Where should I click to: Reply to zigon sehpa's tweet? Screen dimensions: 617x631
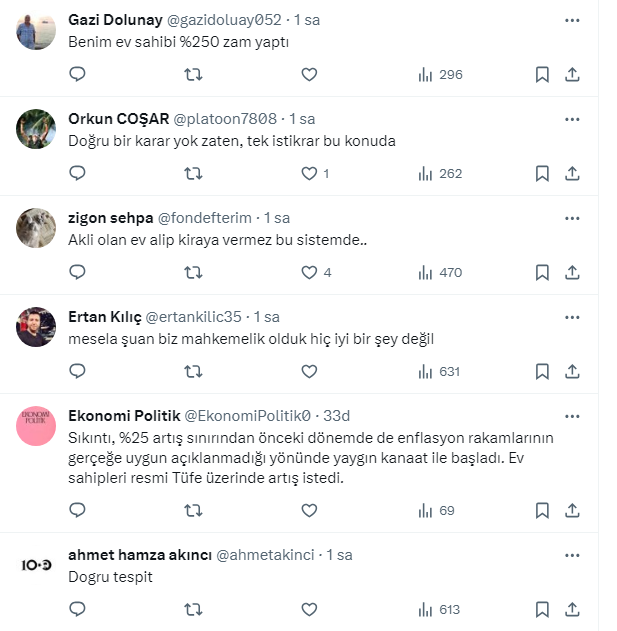[77, 272]
